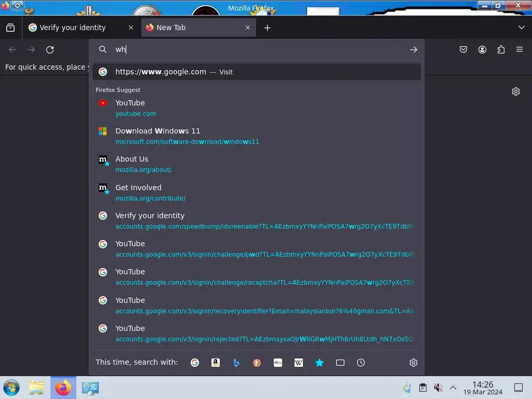Viewport: 532px width, 399px height.
Task: Personalize New Tab gear icon
Action: click(516, 91)
